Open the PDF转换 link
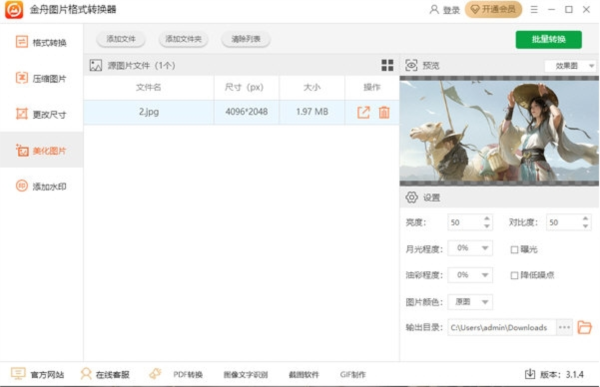 [x=188, y=375]
